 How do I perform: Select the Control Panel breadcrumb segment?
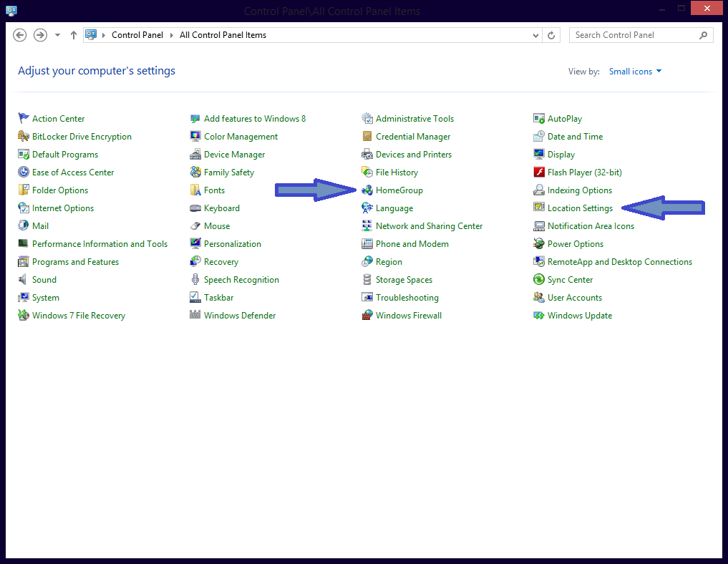click(137, 35)
